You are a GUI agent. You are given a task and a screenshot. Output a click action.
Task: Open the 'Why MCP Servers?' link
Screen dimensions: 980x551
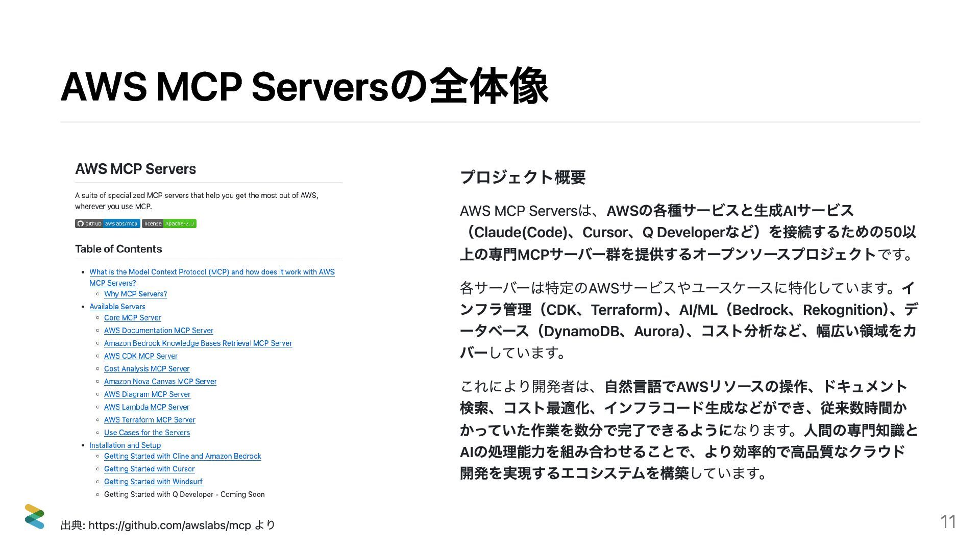[x=135, y=294]
